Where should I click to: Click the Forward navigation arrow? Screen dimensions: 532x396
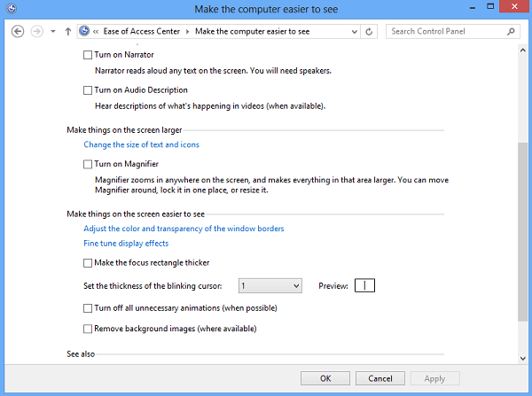pos(36,31)
